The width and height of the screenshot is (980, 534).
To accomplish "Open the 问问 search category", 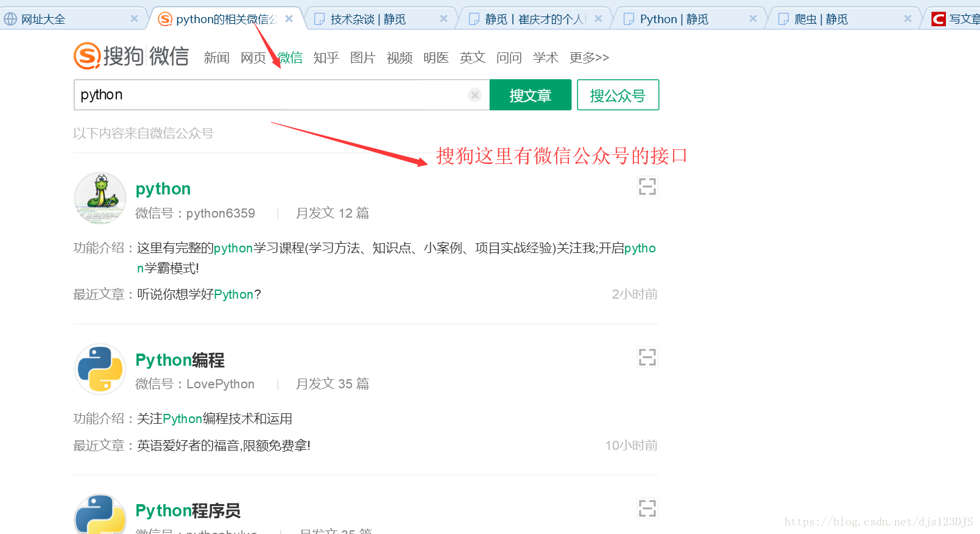I will point(509,58).
